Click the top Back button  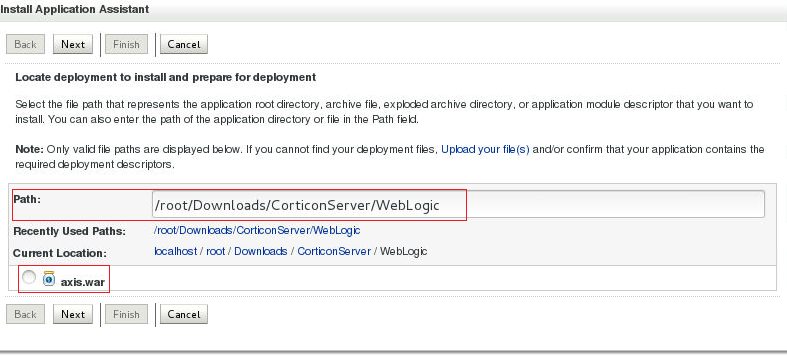[25, 44]
